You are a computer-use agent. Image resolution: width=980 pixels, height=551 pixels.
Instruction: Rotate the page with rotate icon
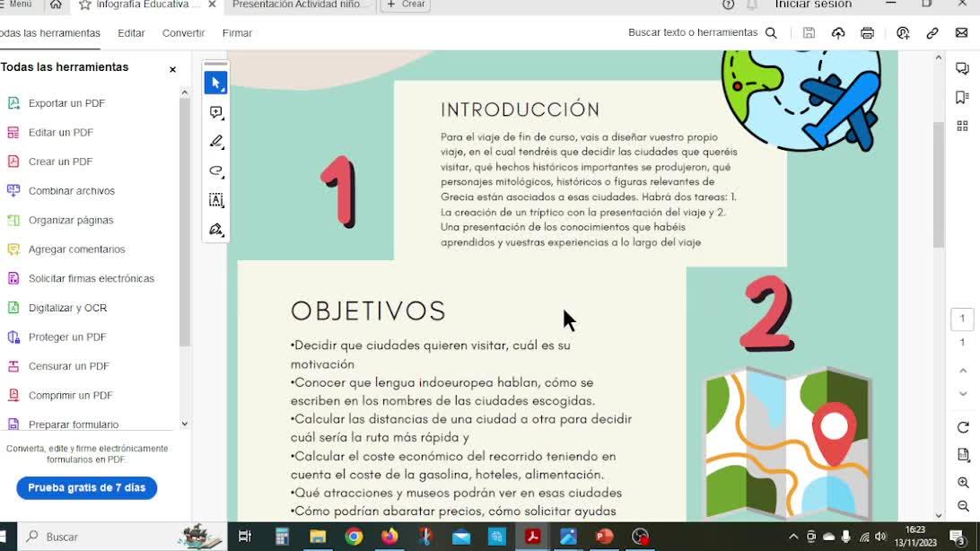pos(962,427)
